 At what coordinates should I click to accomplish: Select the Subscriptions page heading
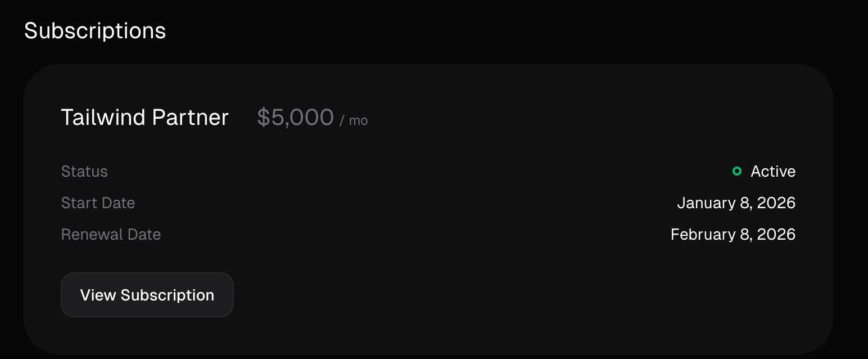(x=95, y=30)
